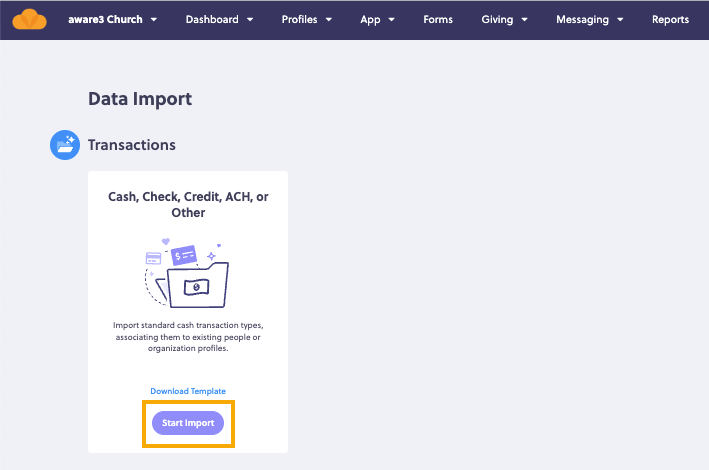Open the App menu item

[x=370, y=20]
